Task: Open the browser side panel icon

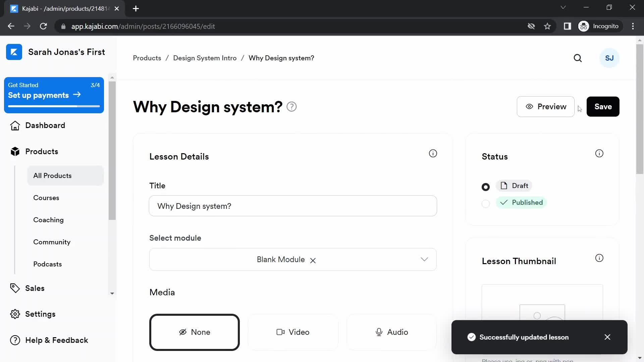Action: coord(567,26)
